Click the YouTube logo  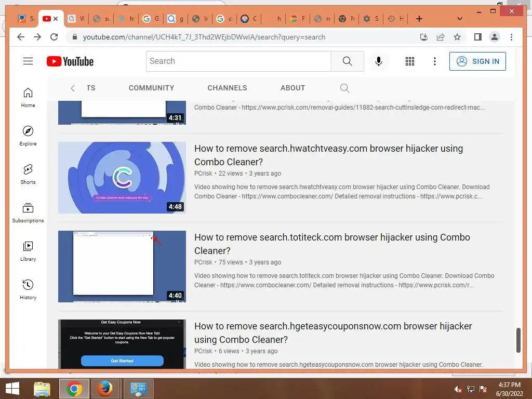click(x=70, y=61)
